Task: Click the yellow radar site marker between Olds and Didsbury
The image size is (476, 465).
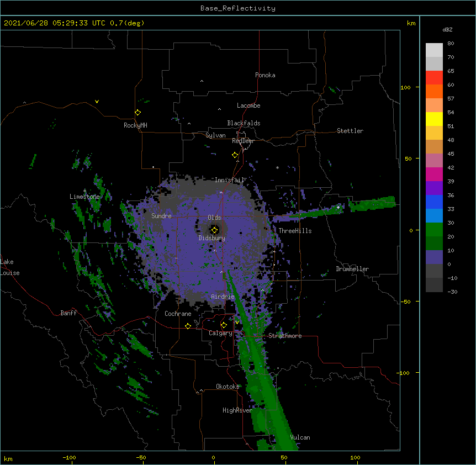Action: point(214,230)
